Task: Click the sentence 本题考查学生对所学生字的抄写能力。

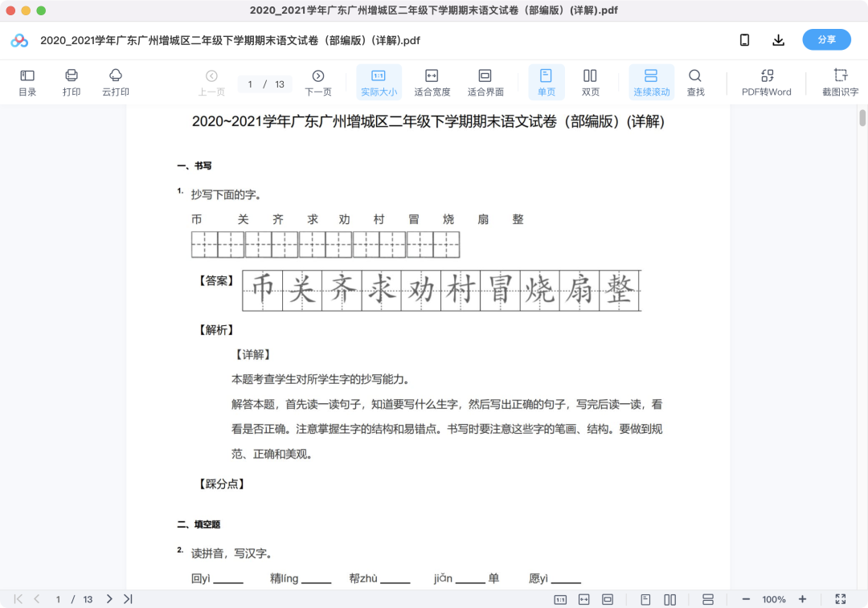Action: point(321,380)
